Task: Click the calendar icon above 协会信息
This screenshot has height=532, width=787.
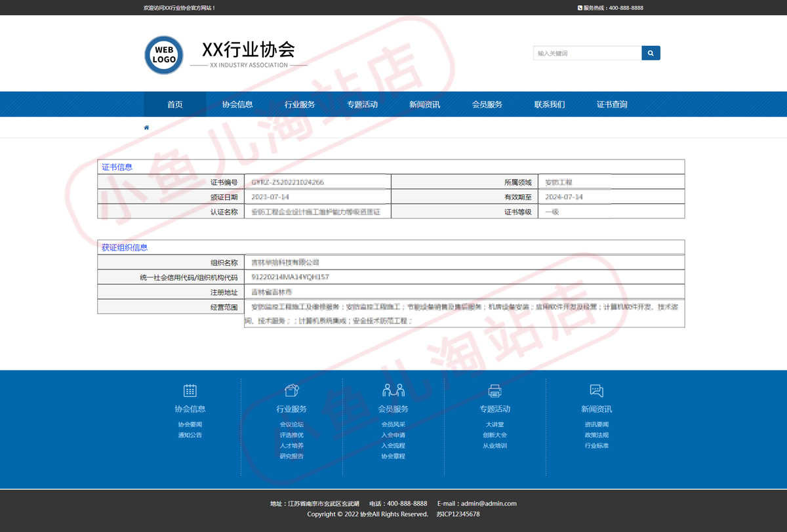Action: point(190,390)
